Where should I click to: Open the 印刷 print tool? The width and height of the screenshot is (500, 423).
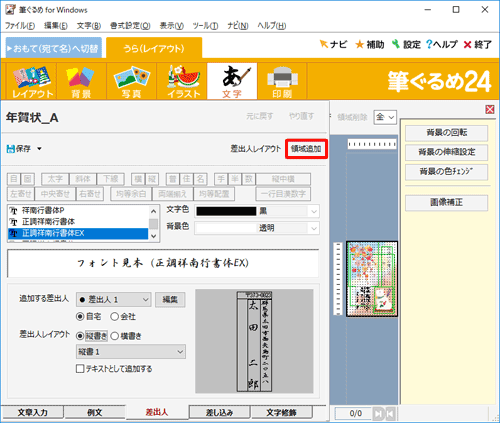(x=282, y=82)
